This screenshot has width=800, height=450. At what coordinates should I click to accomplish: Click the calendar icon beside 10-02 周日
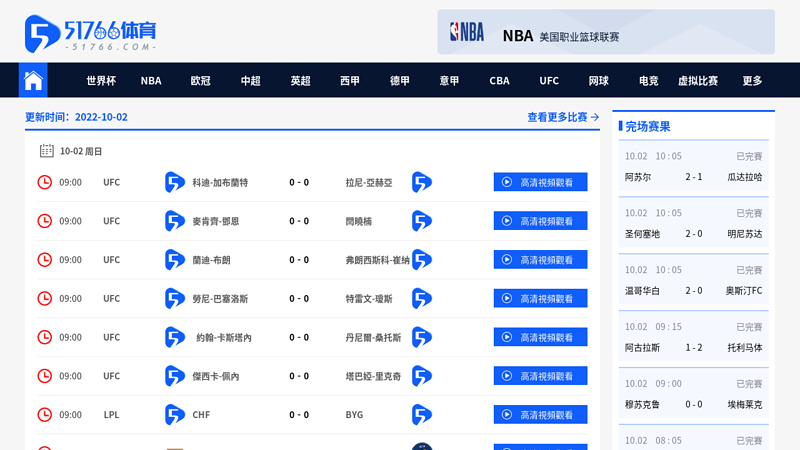coord(46,151)
